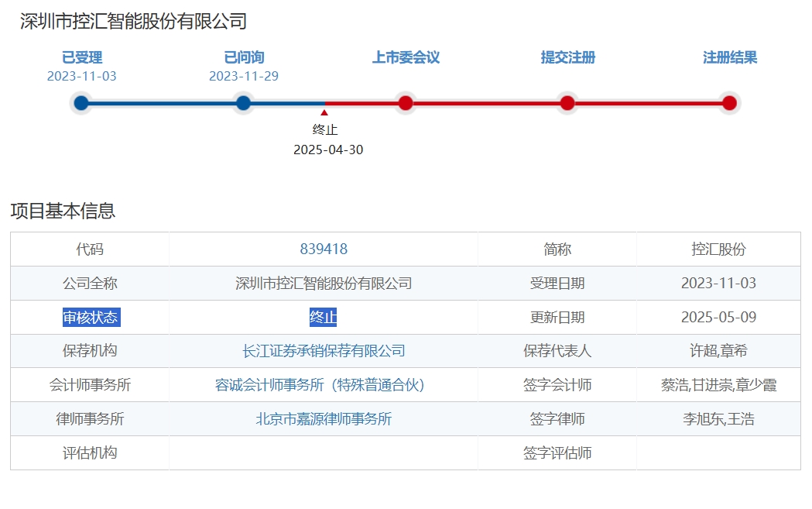Click the 蔡浩,甘进崇,章少霞 accountants value
The width and height of the screenshot is (812, 509).
click(719, 385)
